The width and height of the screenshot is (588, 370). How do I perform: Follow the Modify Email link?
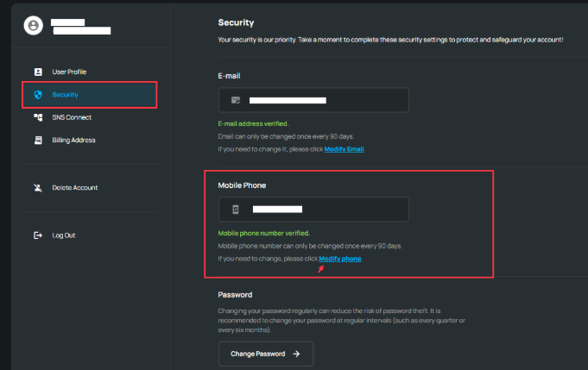tap(344, 149)
